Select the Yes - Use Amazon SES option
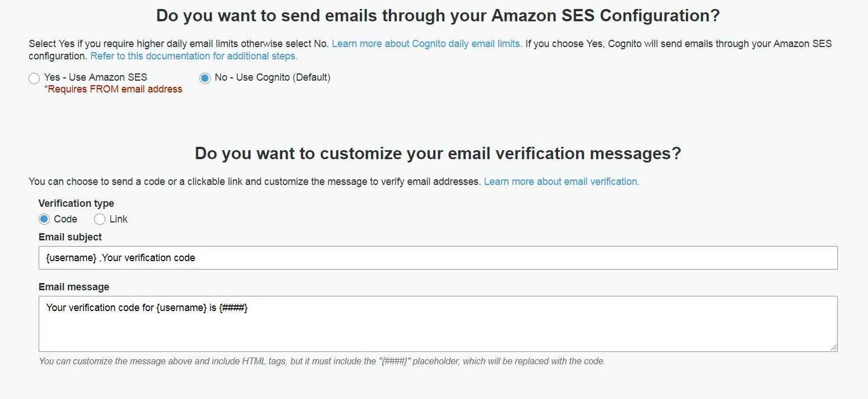Screen dimensions: 868x399 [34, 78]
